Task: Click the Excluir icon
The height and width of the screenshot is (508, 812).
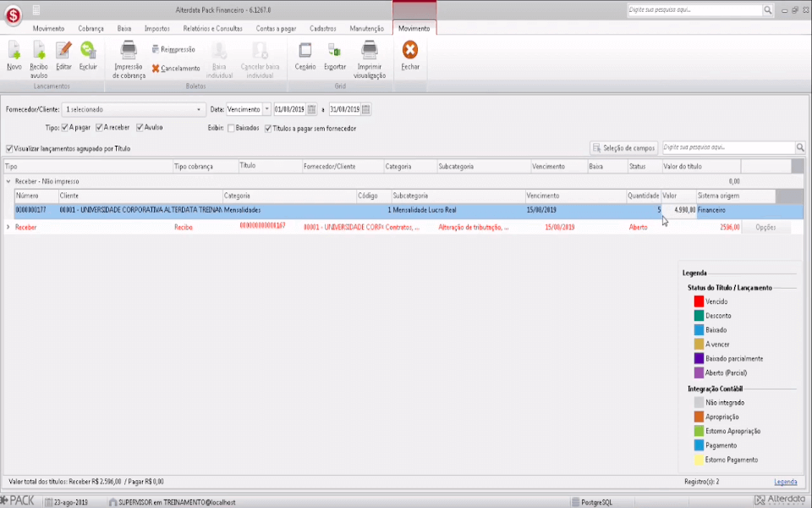Action: coord(88,50)
